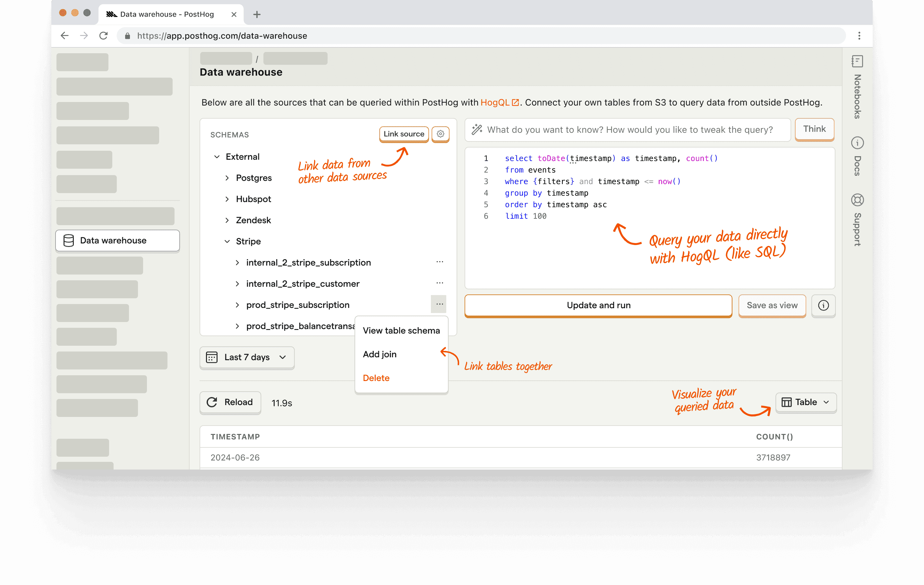The height and width of the screenshot is (585, 924).
Task: Click the Save as view button
Action: point(773,305)
